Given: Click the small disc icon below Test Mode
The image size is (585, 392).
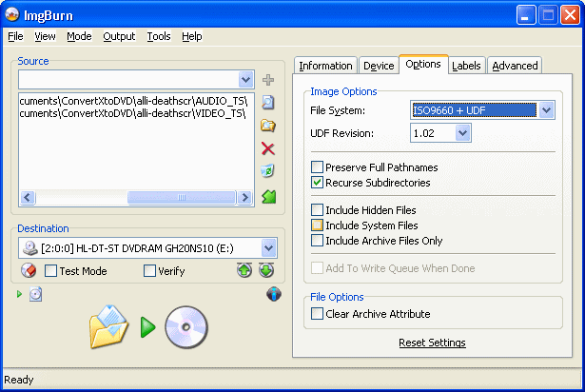Looking at the screenshot, I should tap(35, 294).
